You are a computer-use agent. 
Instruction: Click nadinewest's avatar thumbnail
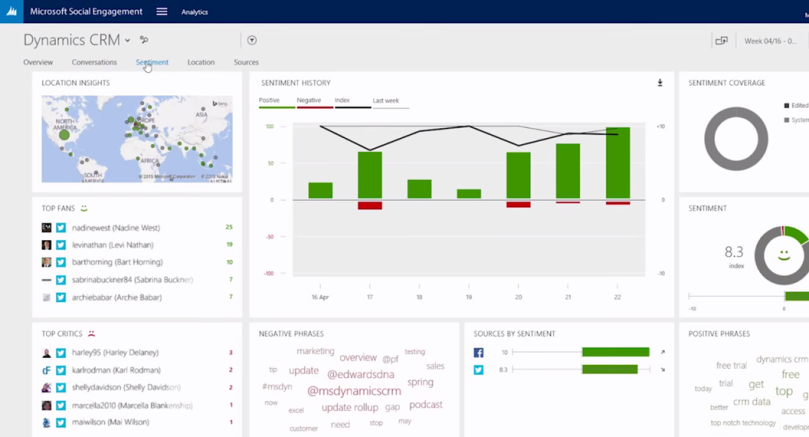(46, 228)
